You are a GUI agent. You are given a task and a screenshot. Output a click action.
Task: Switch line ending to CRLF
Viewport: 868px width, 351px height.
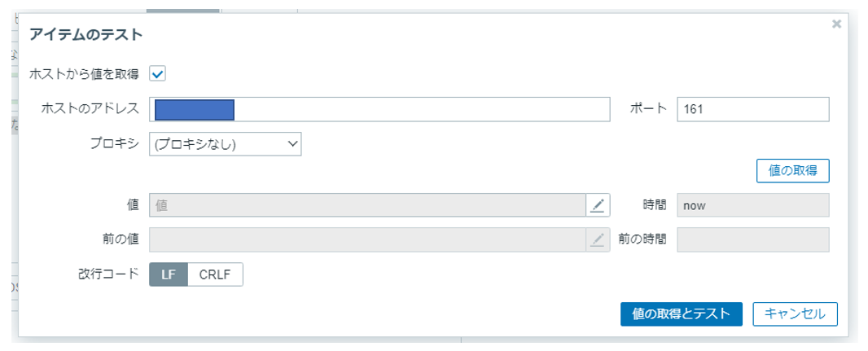coord(215,274)
